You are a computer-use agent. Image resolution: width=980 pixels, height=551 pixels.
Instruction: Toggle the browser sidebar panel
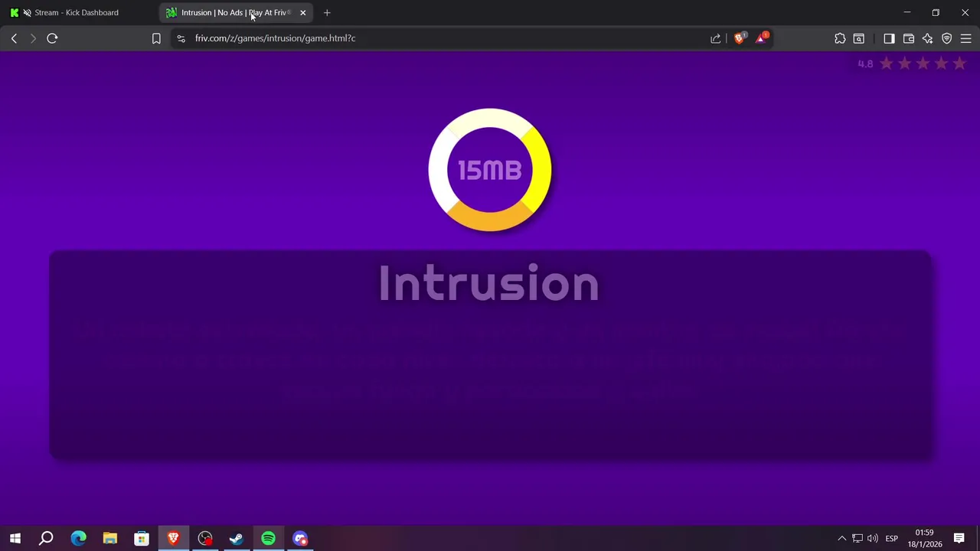pyautogui.click(x=889, y=38)
